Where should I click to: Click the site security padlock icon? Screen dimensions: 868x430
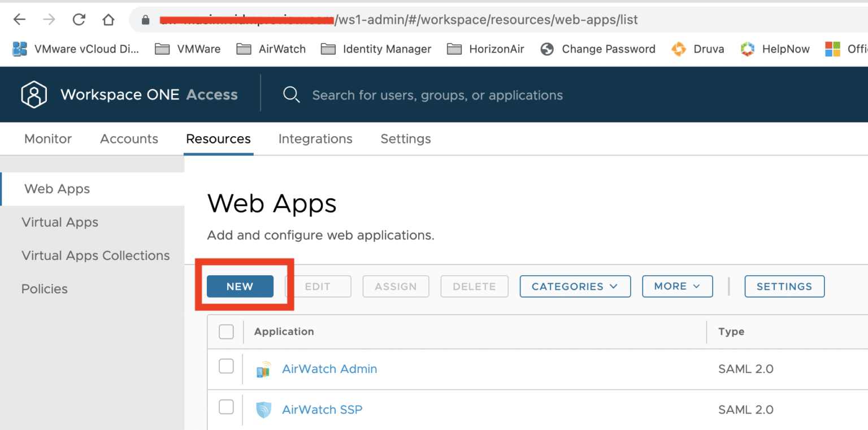[145, 19]
